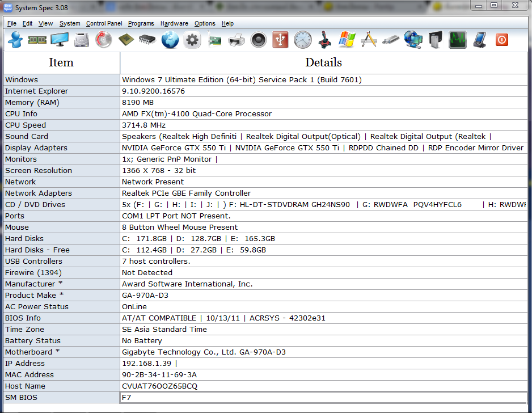Open the Hardware menu

(174, 23)
